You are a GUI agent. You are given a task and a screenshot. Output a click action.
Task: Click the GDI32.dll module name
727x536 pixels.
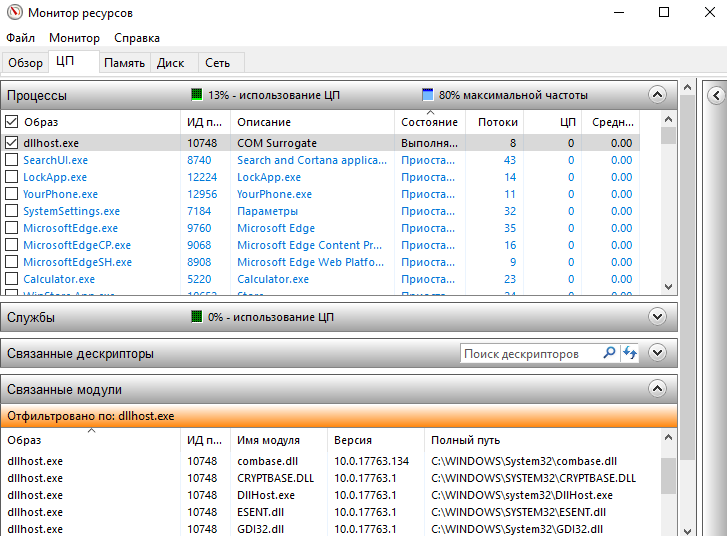point(260,529)
